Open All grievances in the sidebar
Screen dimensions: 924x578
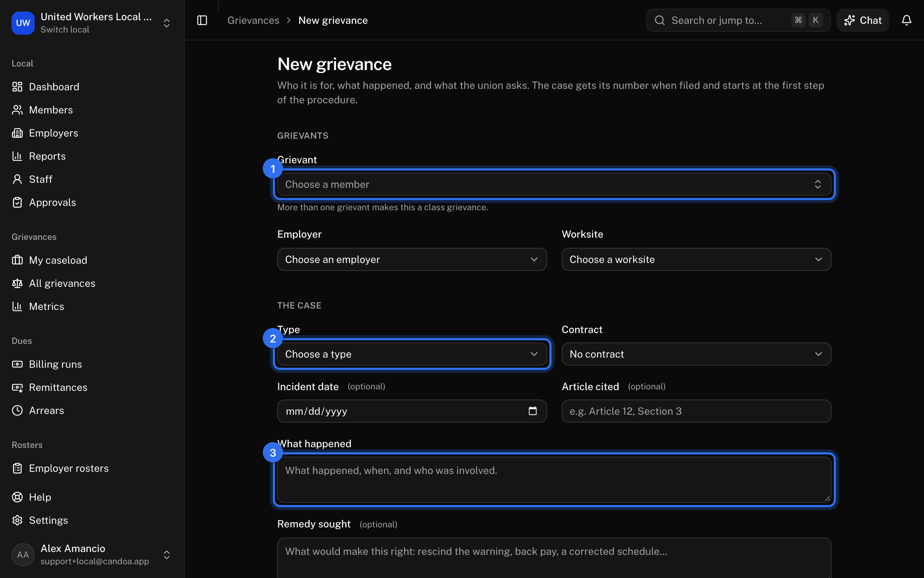62,283
